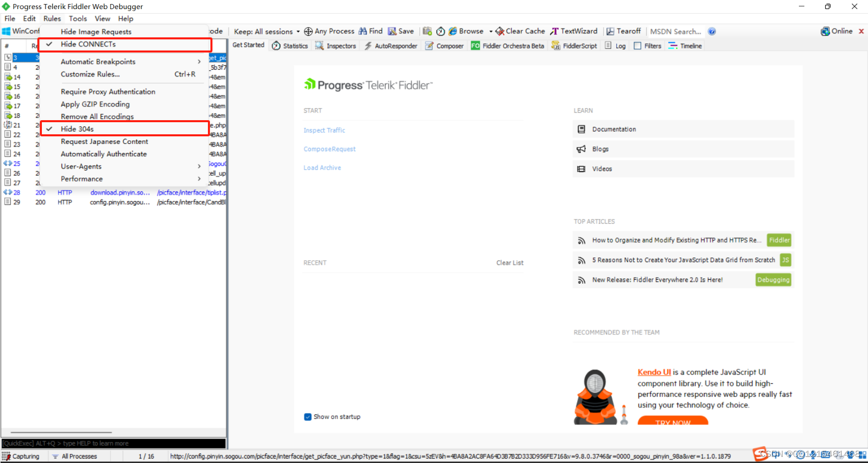Open the Statistics tab

point(290,46)
